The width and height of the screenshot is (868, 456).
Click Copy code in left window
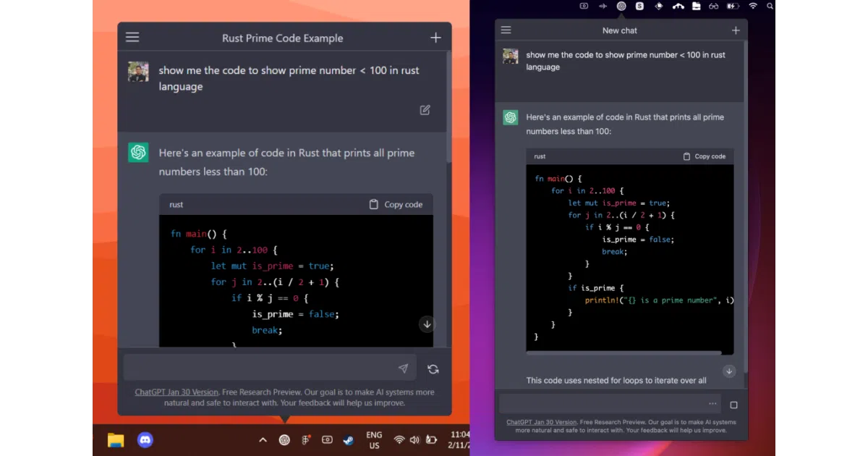[396, 204]
